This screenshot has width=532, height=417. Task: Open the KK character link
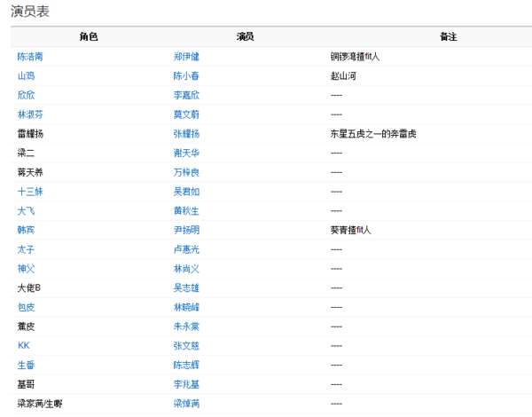tap(23, 346)
